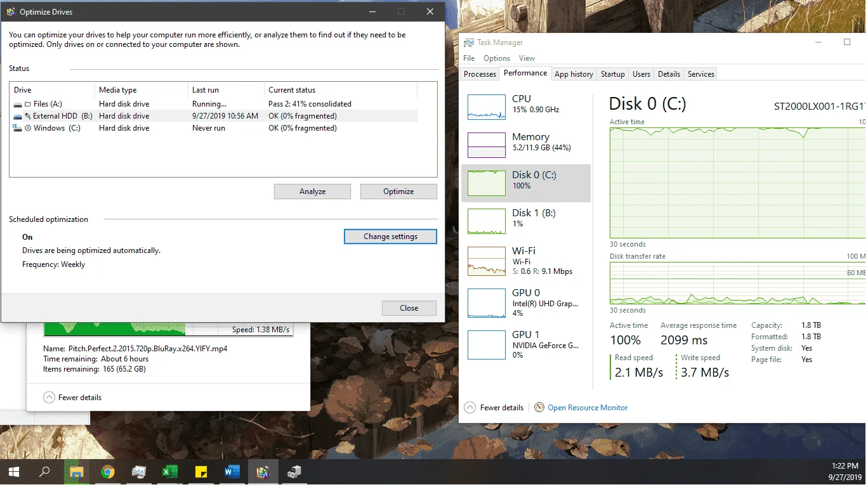Open Google Chrome from the taskbar

(x=108, y=472)
